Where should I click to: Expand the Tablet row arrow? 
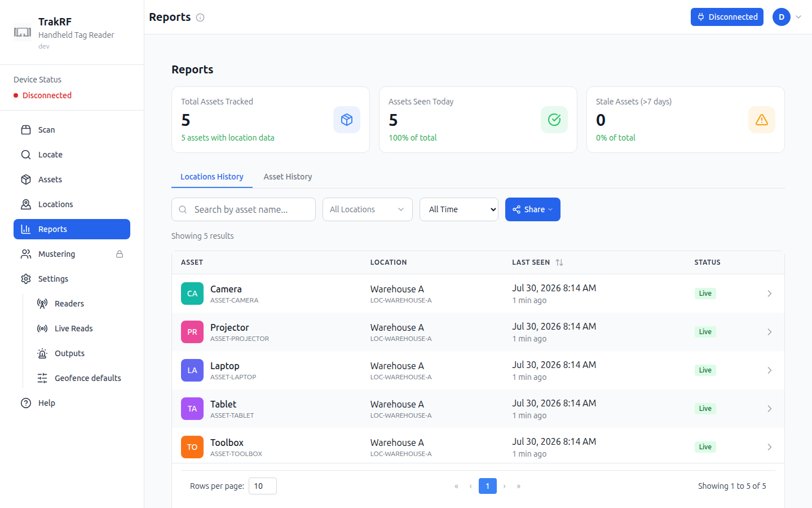pyautogui.click(x=770, y=409)
